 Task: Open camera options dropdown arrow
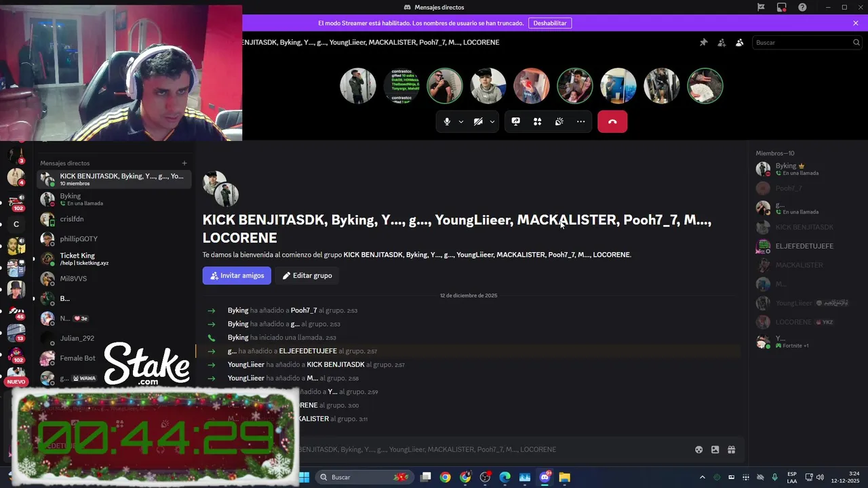(492, 121)
